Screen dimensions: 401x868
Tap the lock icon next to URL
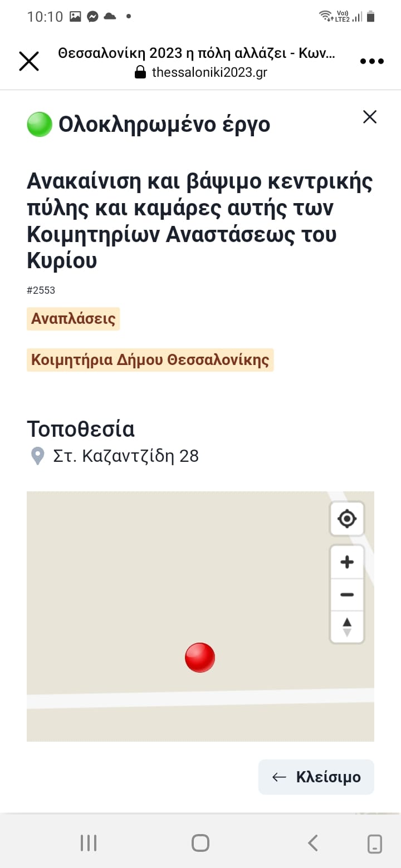pos(140,73)
